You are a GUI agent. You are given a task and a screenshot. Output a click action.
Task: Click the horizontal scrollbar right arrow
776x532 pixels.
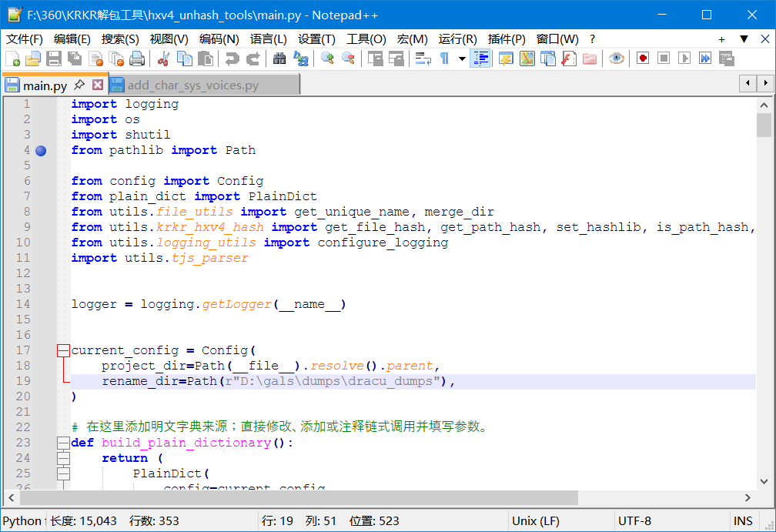click(748, 497)
